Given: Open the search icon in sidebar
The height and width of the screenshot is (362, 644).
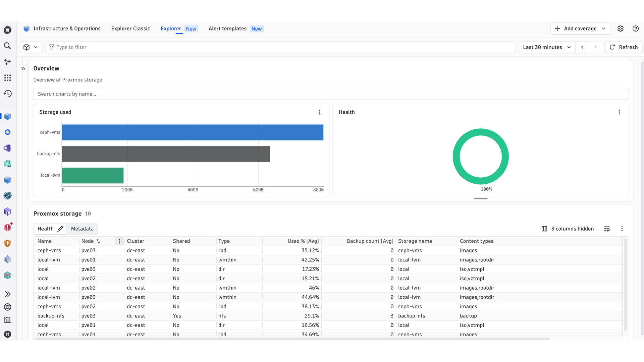Looking at the screenshot, I should [7, 46].
